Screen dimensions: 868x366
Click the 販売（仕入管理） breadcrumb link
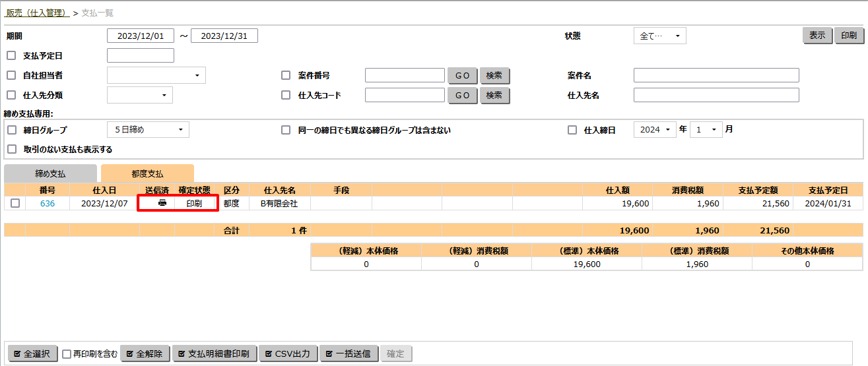pyautogui.click(x=38, y=13)
